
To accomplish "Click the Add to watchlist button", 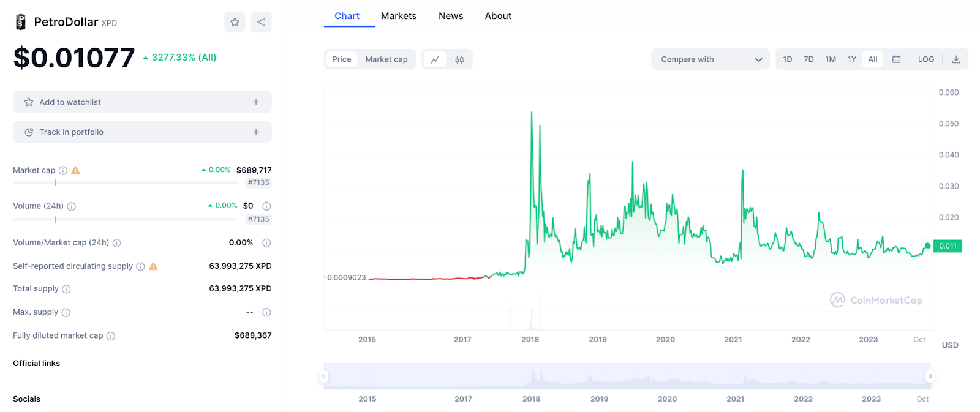I will pos(142,102).
